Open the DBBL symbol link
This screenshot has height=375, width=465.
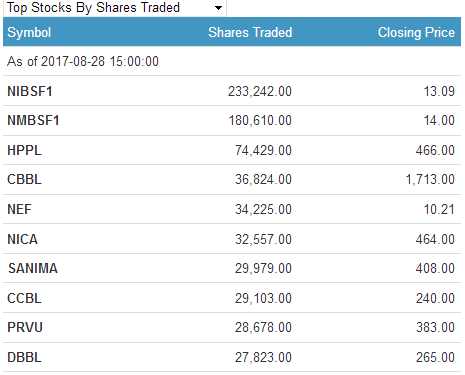24,357
